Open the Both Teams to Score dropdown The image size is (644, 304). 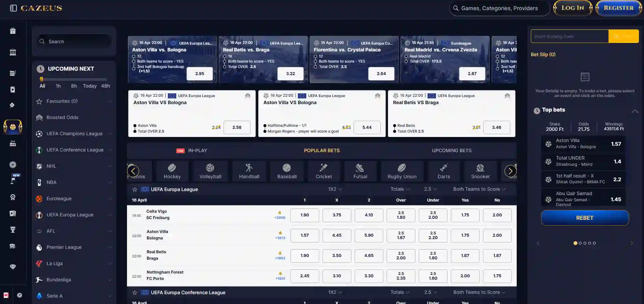(x=479, y=189)
